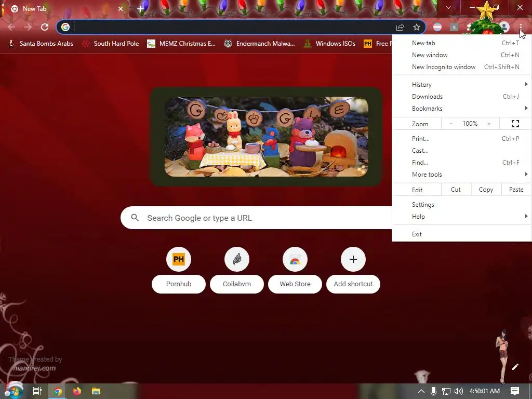Viewport: 532px width, 399px height.
Task: Open the volume tray icon
Action: (458, 391)
